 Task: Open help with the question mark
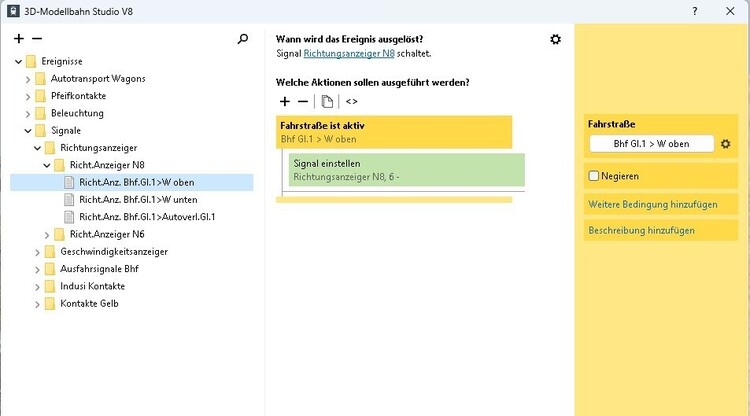coord(695,11)
